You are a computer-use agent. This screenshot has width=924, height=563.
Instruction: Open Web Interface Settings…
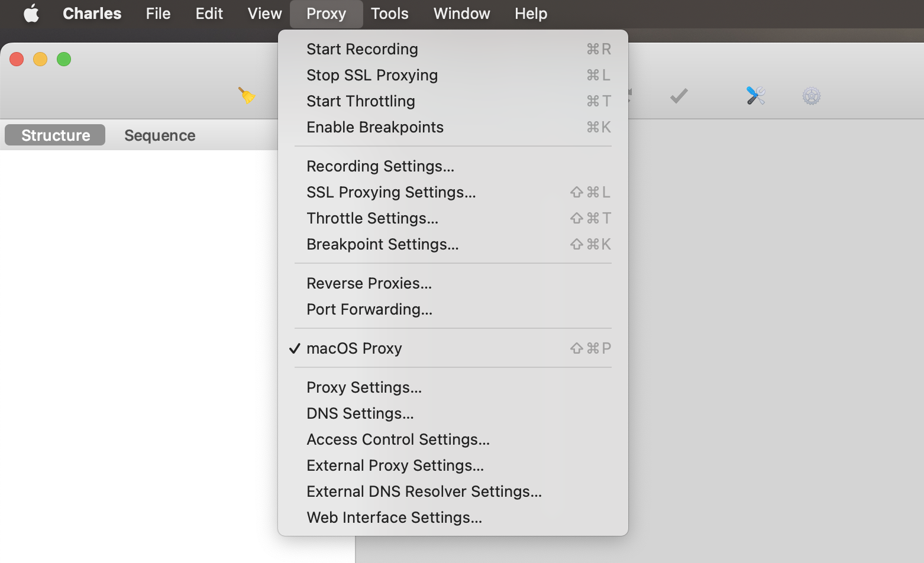453,517
